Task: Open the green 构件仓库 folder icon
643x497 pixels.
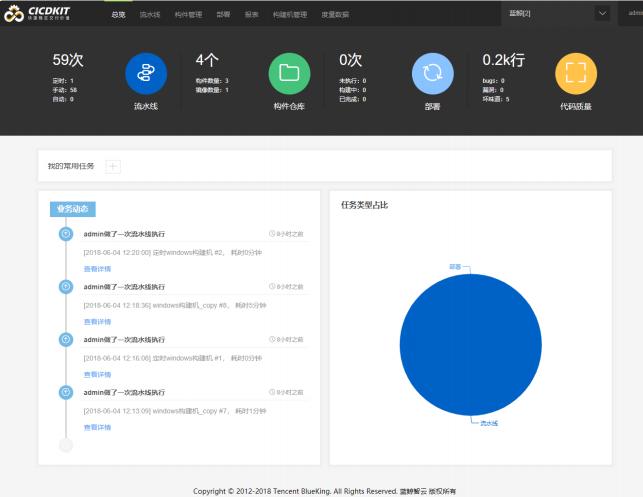Action: 289,73
